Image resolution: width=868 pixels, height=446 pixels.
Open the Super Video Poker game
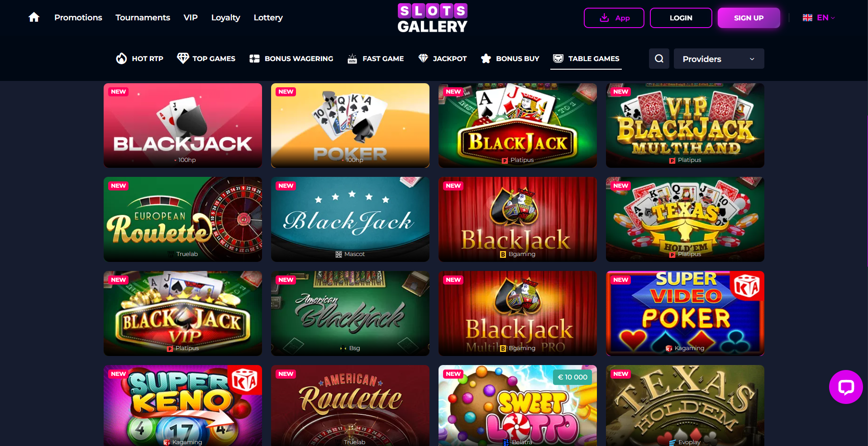pos(685,313)
